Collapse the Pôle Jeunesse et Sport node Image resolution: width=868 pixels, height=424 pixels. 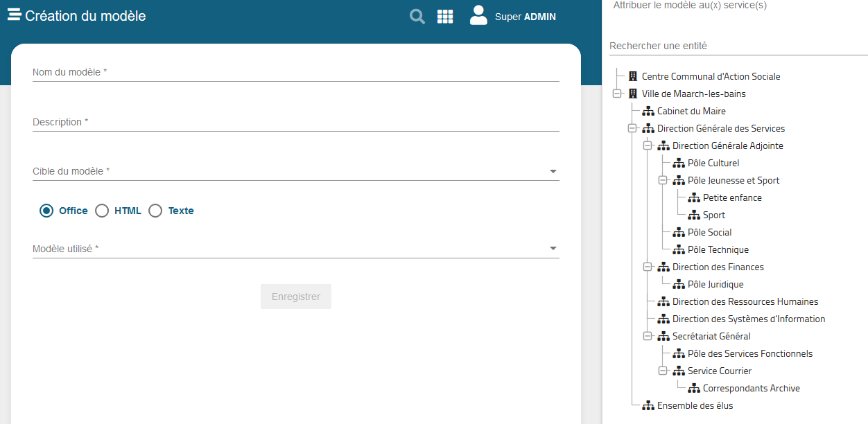[662, 180]
